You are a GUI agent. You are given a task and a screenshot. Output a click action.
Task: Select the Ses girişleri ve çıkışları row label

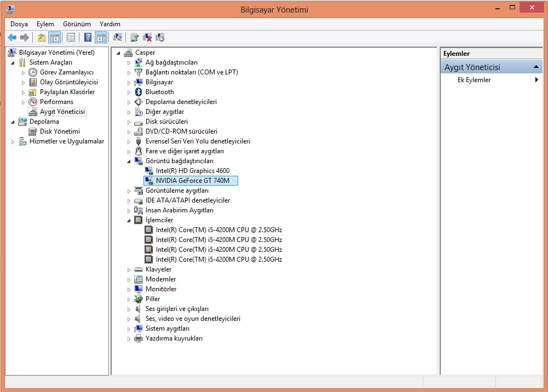(x=177, y=309)
